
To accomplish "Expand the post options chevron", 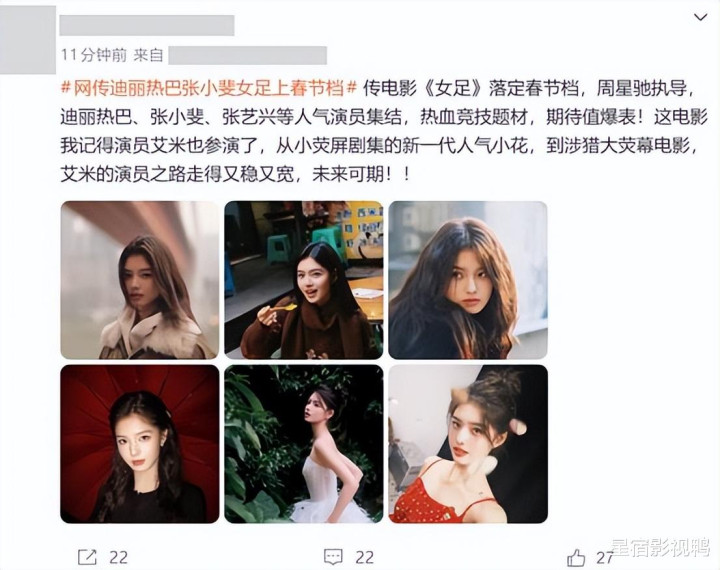I will click(700, 17).
